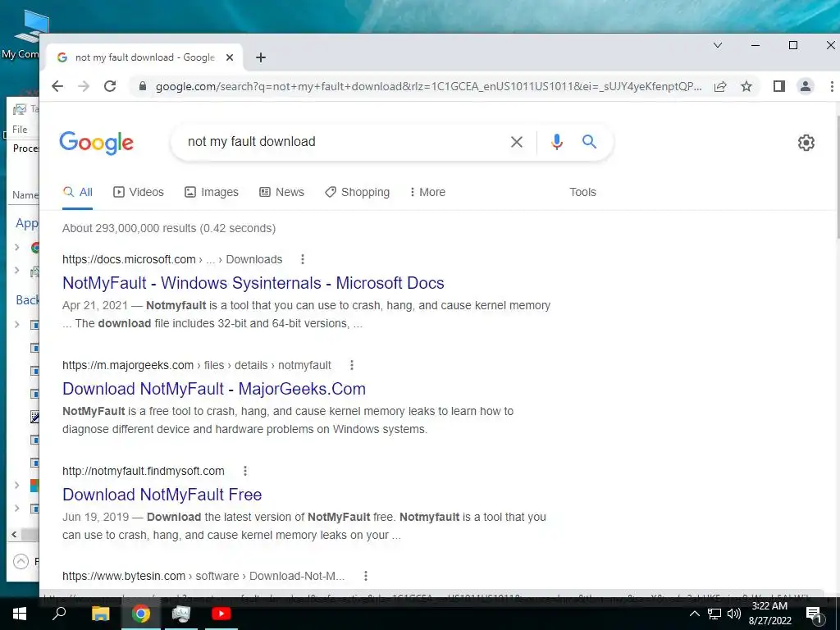
Task: Open a new Chrome tab
Action: click(x=260, y=57)
